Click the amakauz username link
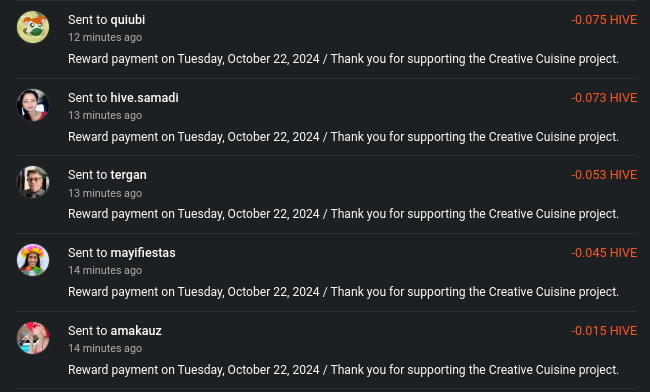Screen dimensions: 650x392 (x=136, y=331)
